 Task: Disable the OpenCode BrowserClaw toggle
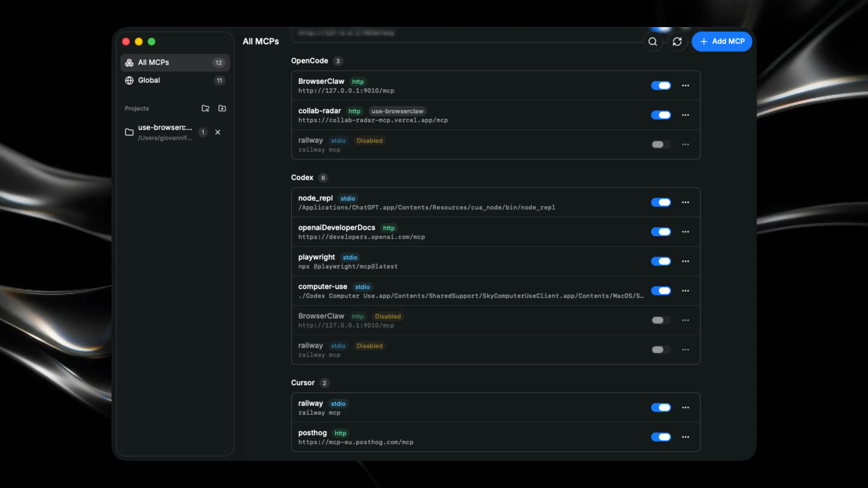[x=661, y=86]
